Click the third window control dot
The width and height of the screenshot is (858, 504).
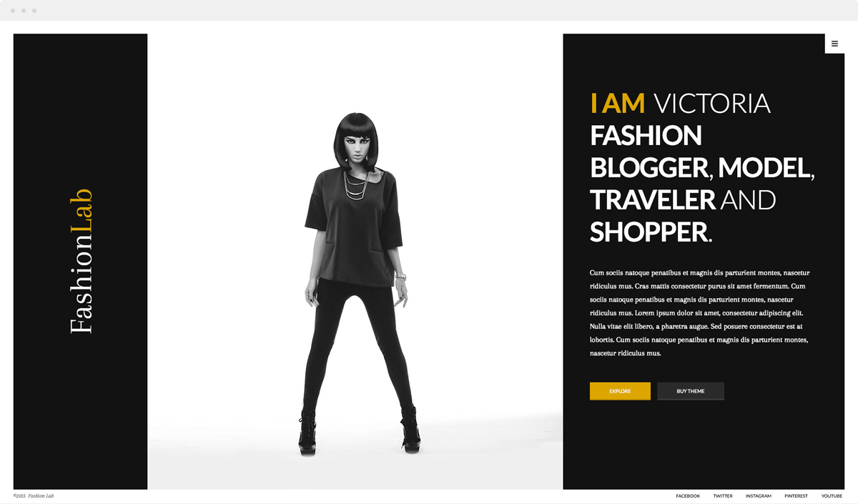point(34,11)
